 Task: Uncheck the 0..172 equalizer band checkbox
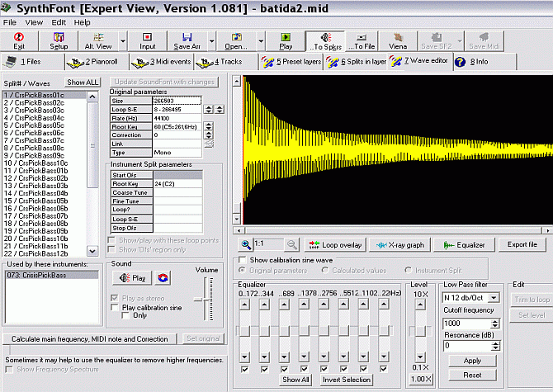(244, 369)
